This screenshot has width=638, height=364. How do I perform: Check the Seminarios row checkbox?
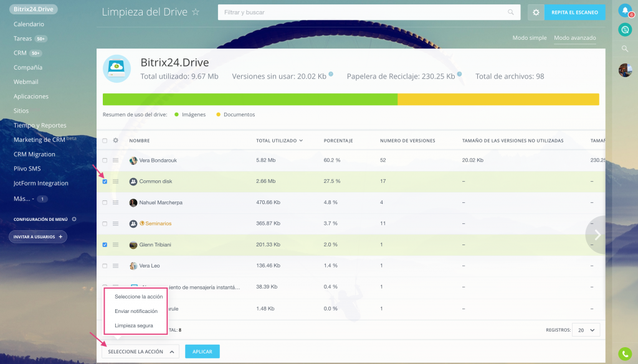105,223
